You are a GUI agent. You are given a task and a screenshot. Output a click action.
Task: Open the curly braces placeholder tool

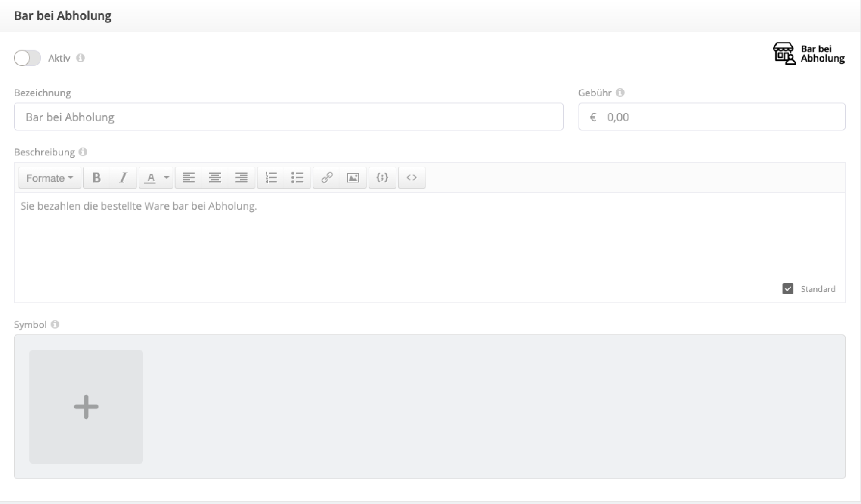[x=382, y=178]
